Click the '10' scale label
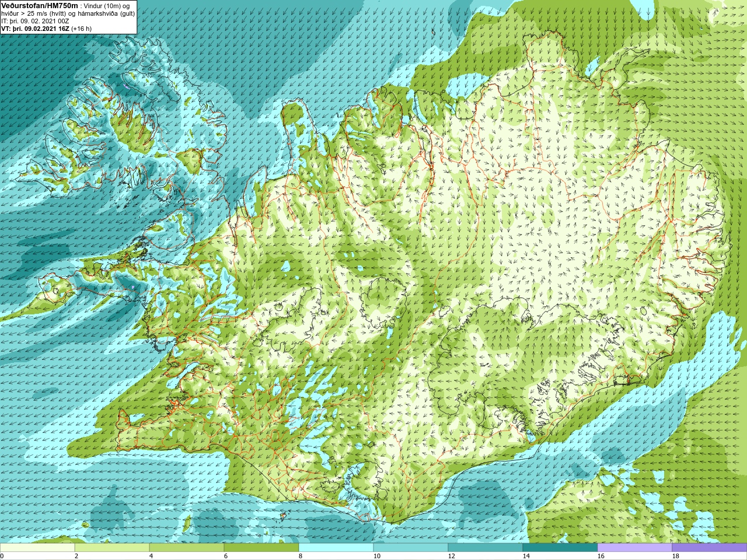The height and width of the screenshot is (560, 747). pos(376,556)
